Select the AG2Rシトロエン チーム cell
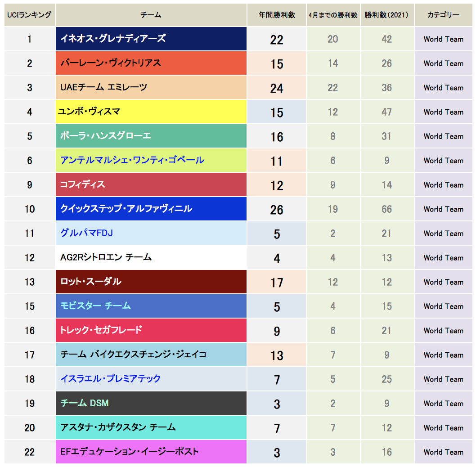This screenshot has width=476, height=467. (151, 257)
